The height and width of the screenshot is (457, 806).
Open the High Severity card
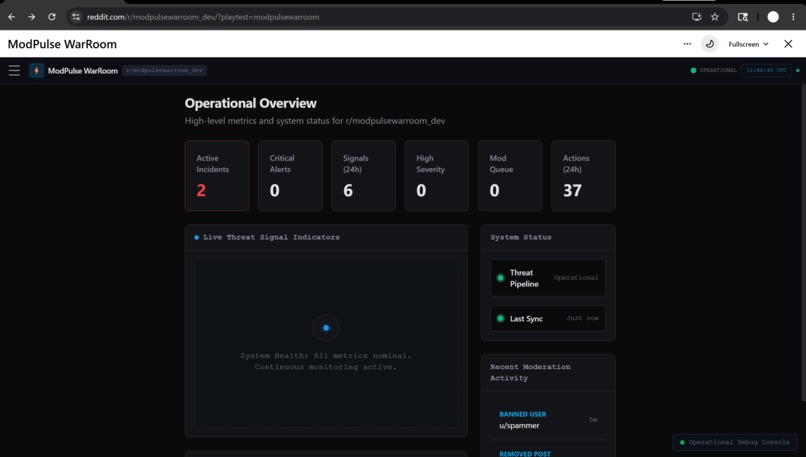click(436, 176)
